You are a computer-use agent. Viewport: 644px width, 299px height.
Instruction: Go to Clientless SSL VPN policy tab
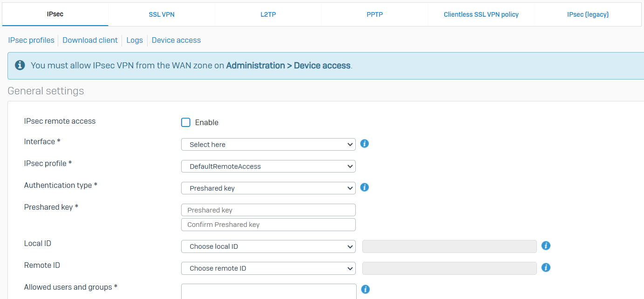coord(481,14)
